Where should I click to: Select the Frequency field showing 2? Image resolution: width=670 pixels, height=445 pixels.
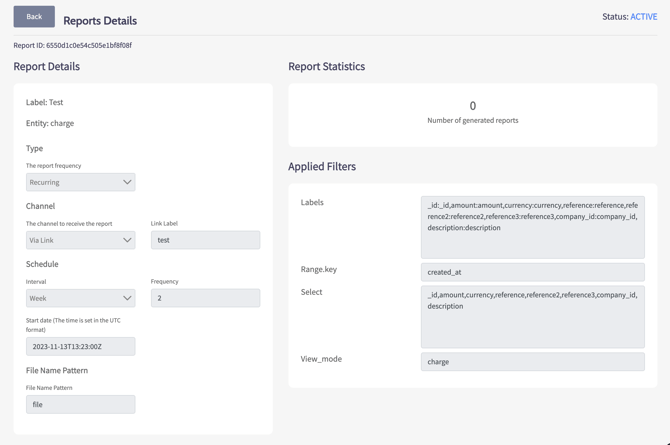[x=205, y=298]
